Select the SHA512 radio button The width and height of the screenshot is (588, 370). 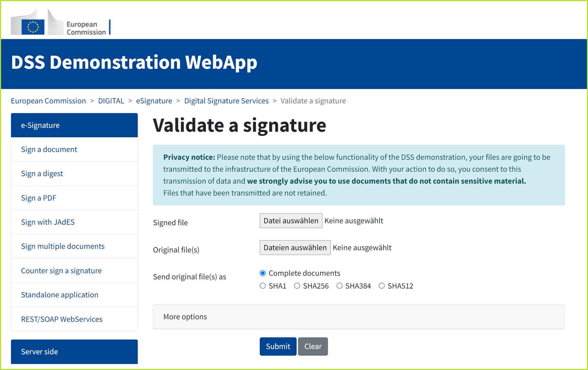[381, 286]
